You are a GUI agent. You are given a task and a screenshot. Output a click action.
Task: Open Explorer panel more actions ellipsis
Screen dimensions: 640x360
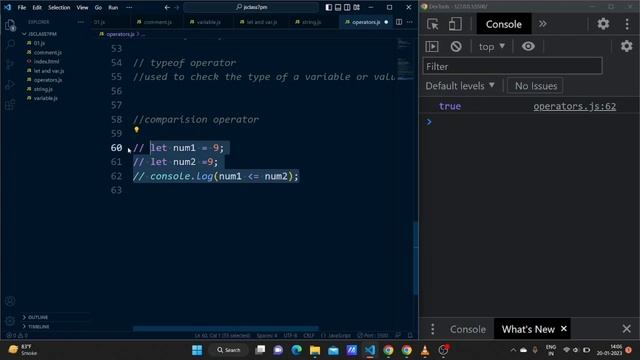click(80, 22)
